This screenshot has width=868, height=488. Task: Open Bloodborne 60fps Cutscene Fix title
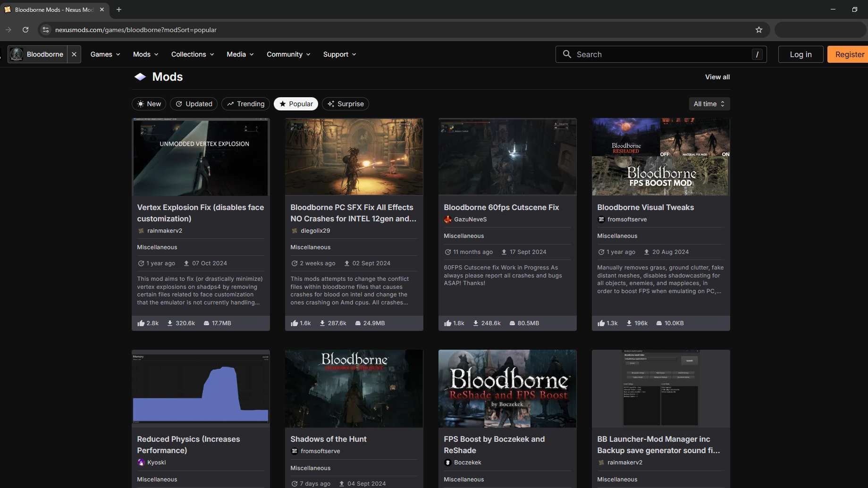click(501, 207)
